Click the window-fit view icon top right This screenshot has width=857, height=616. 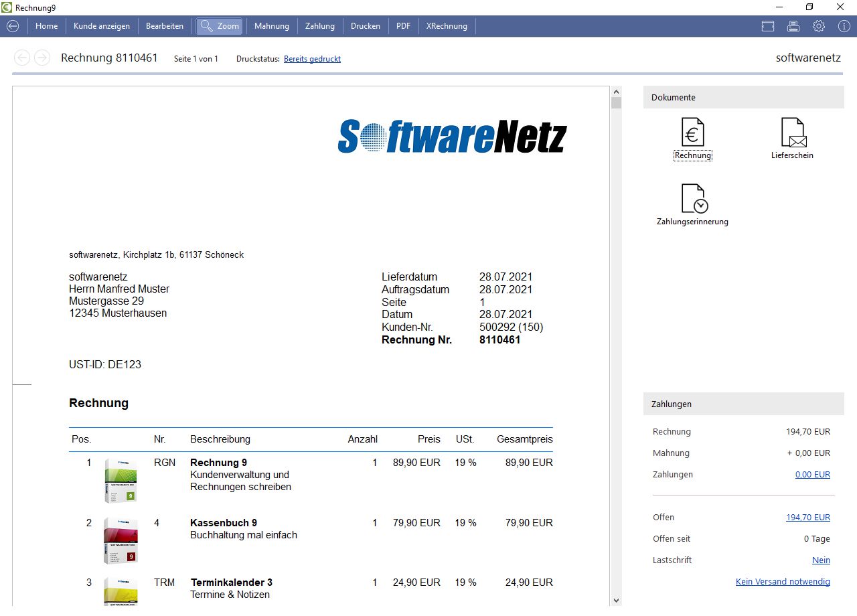767,25
